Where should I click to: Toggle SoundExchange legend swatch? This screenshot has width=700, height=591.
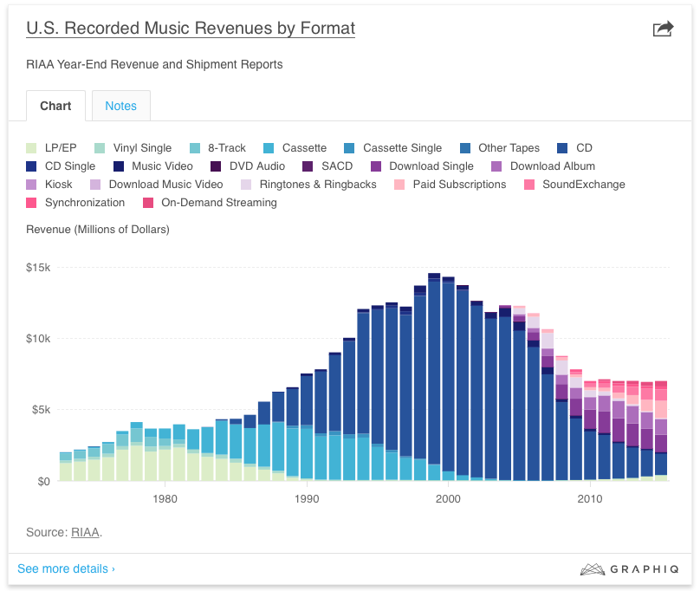pos(529,185)
